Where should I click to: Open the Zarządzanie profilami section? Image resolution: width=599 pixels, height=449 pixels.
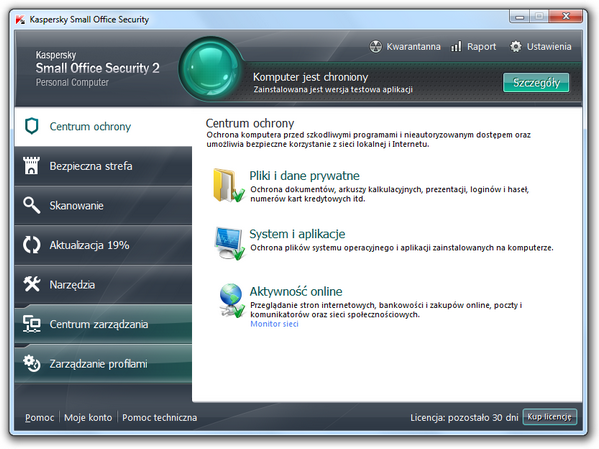click(x=103, y=364)
